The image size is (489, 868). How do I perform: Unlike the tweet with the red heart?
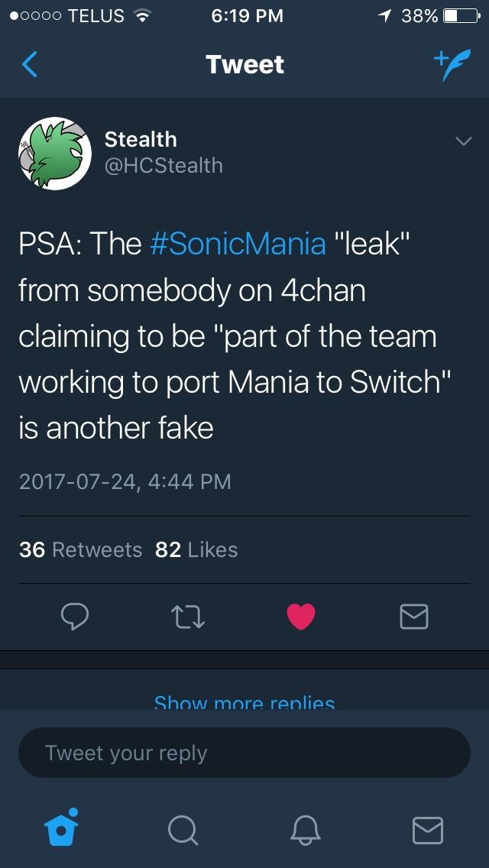click(x=300, y=616)
